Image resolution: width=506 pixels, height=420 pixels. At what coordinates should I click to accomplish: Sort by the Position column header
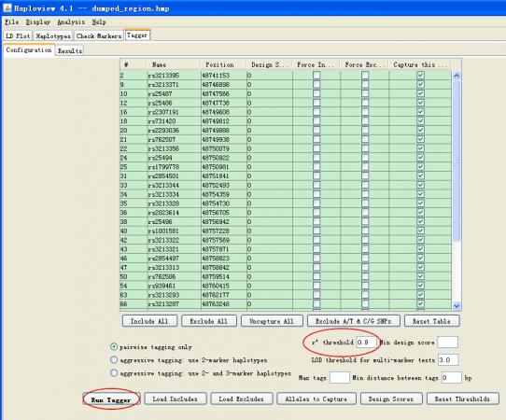pyautogui.click(x=223, y=64)
